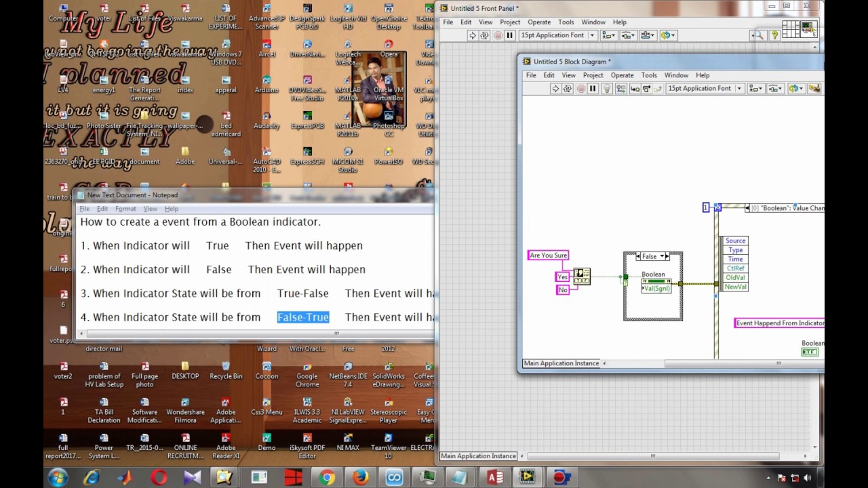This screenshot has height=488, width=868.
Task: Open Front Panel Window menu
Action: (593, 22)
